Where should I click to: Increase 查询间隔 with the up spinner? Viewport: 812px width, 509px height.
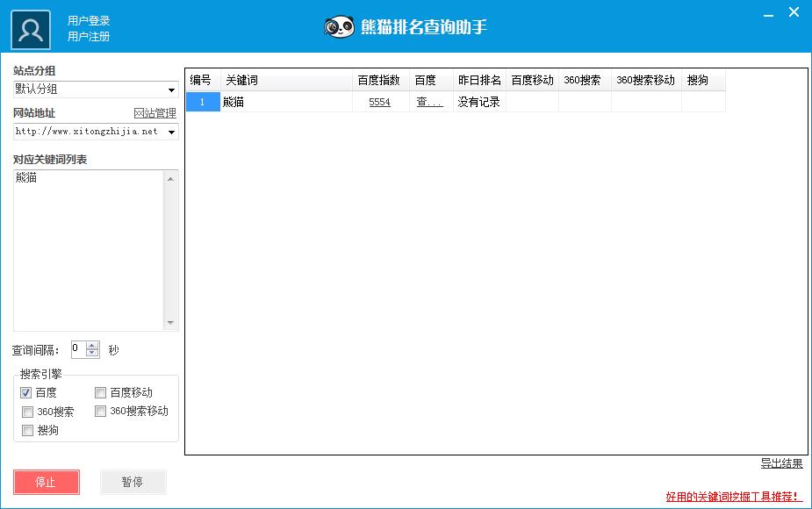[x=92, y=346]
